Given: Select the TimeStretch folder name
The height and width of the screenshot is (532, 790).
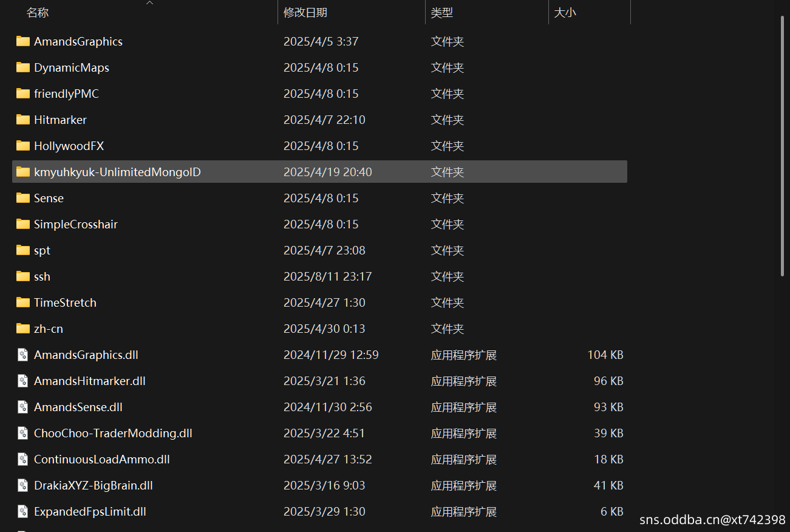Looking at the screenshot, I should tap(65, 302).
